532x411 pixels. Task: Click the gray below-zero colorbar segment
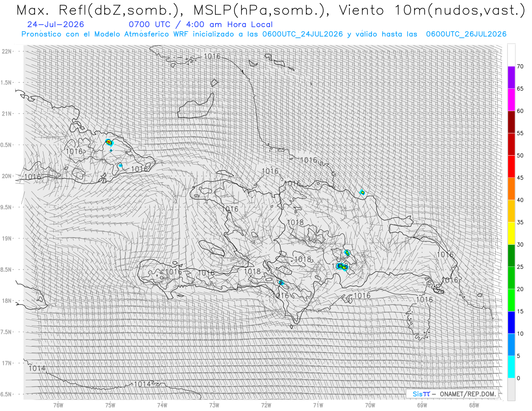pyautogui.click(x=511, y=389)
